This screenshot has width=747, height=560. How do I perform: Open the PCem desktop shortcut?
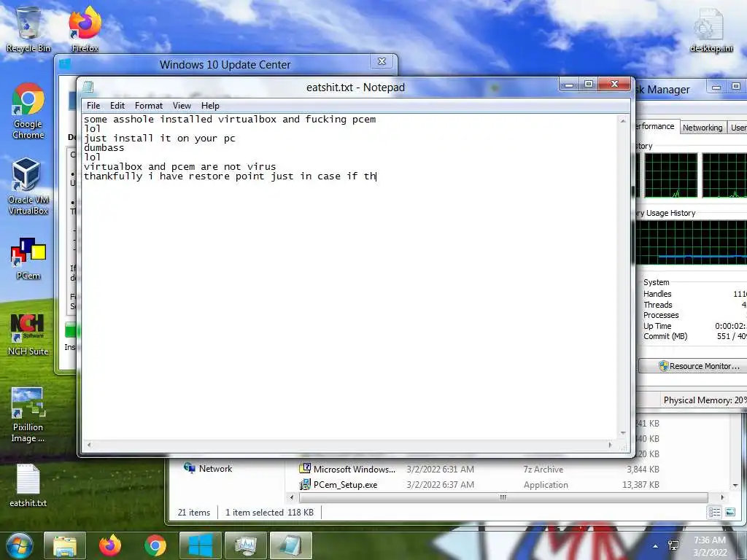tap(28, 258)
